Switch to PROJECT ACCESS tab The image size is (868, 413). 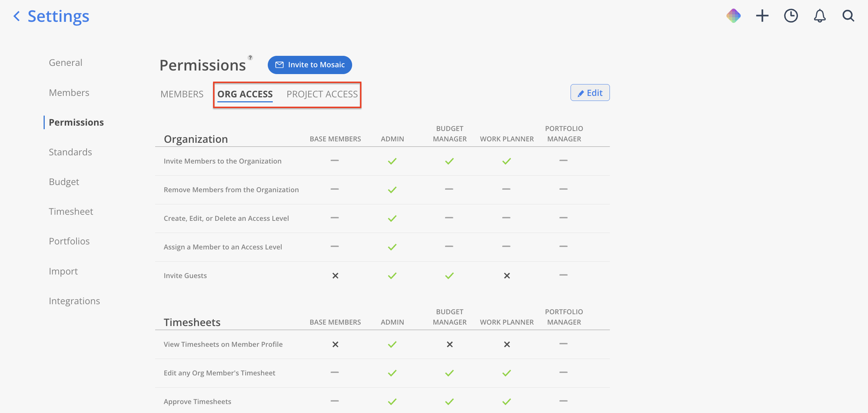[x=322, y=94]
